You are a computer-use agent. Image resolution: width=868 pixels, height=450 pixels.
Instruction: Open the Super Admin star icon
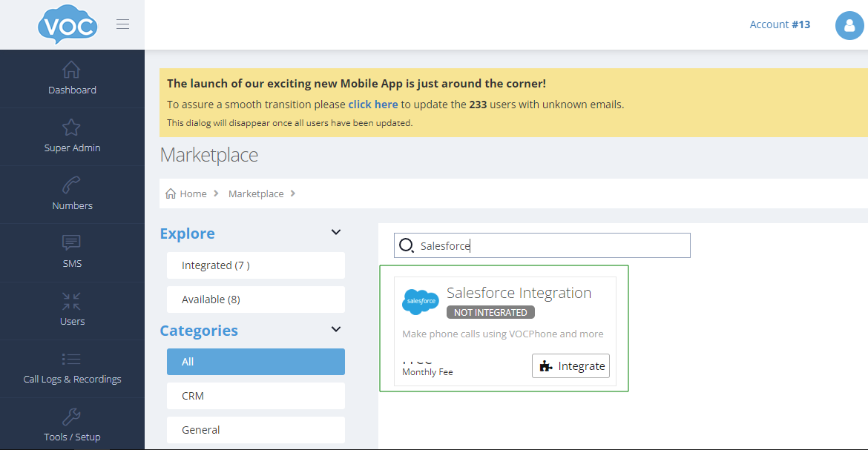point(71,128)
